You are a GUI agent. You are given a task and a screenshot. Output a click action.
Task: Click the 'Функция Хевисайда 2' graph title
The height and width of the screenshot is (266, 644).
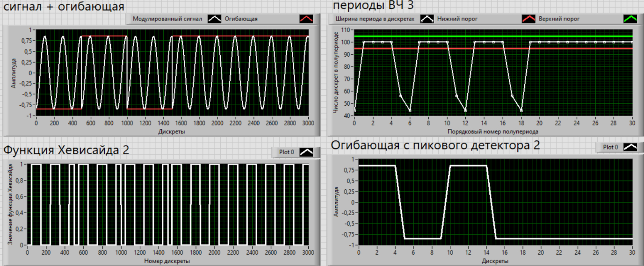[x=66, y=150]
